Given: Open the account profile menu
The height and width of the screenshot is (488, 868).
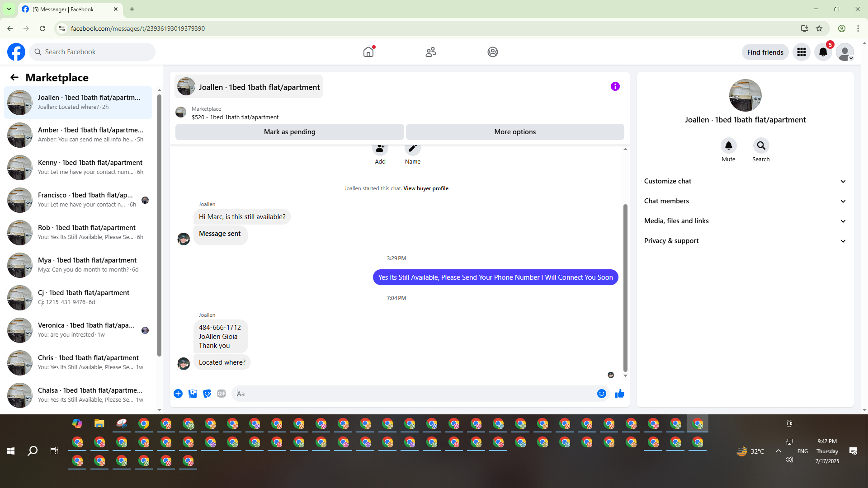Looking at the screenshot, I should point(845,52).
